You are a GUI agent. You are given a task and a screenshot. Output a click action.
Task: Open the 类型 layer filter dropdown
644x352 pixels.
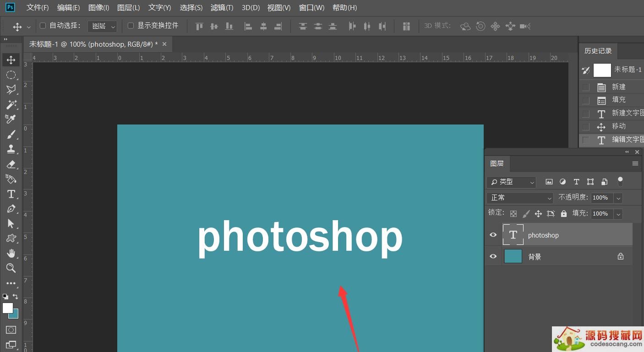point(511,182)
